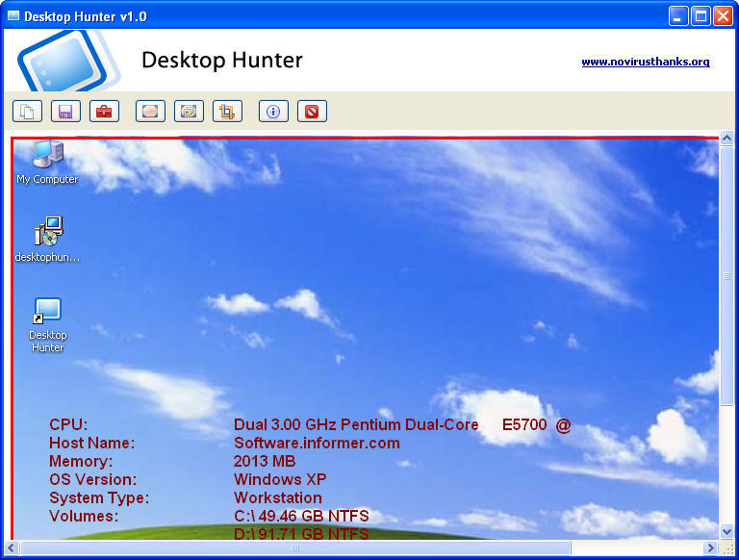
Task: Click the title bar application icon
Action: (13, 16)
